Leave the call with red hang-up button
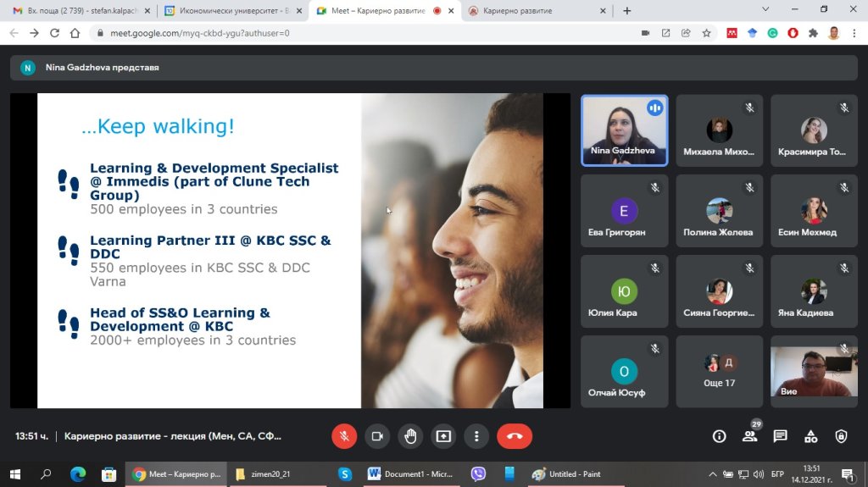This screenshot has height=487, width=868. 515,436
